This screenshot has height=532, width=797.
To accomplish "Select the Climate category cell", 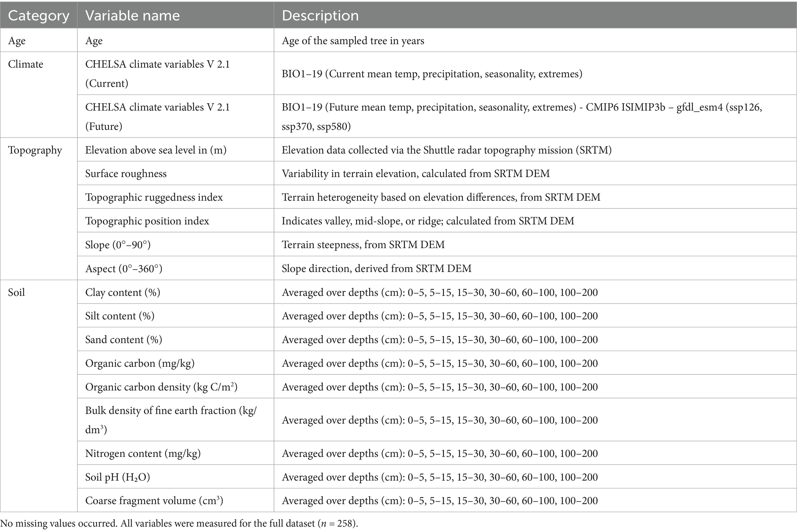I will (25, 64).
